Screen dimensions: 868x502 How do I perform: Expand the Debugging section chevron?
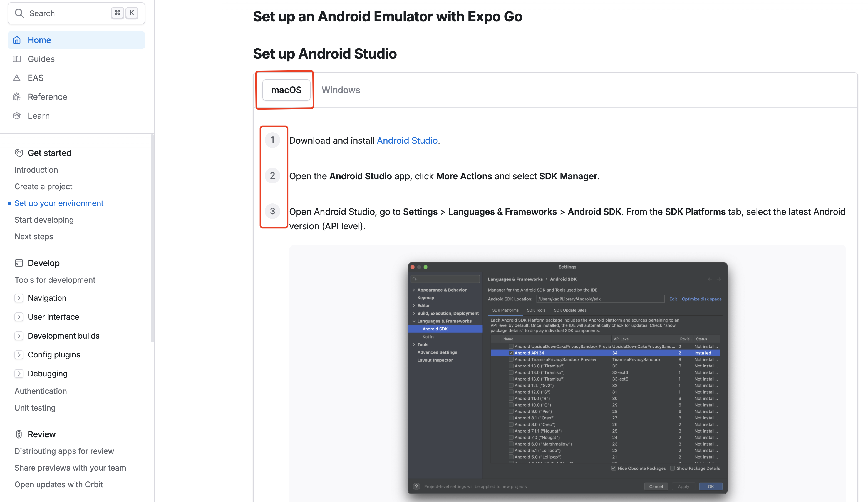pyautogui.click(x=19, y=374)
